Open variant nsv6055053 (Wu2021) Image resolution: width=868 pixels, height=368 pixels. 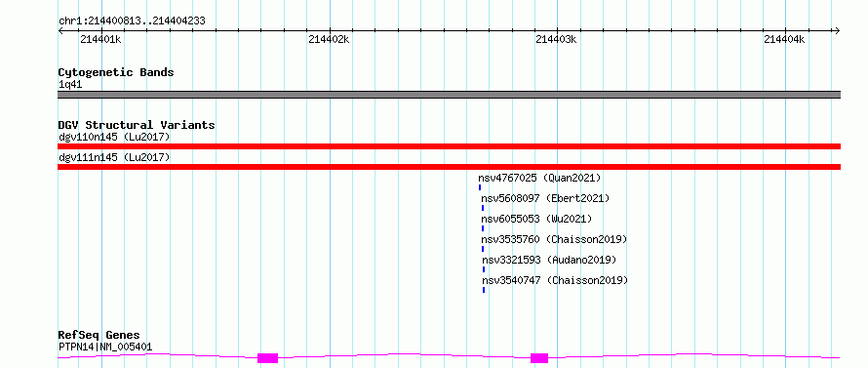[x=536, y=219]
